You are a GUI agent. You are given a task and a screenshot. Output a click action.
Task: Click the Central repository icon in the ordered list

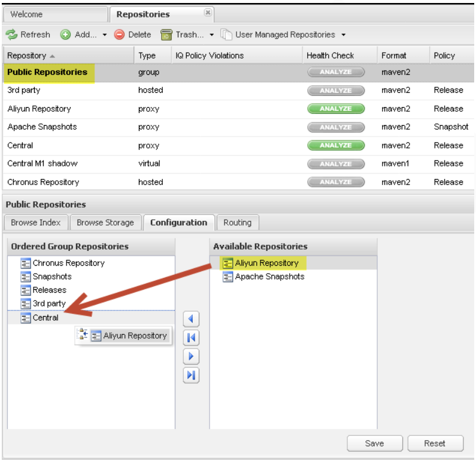click(x=26, y=318)
